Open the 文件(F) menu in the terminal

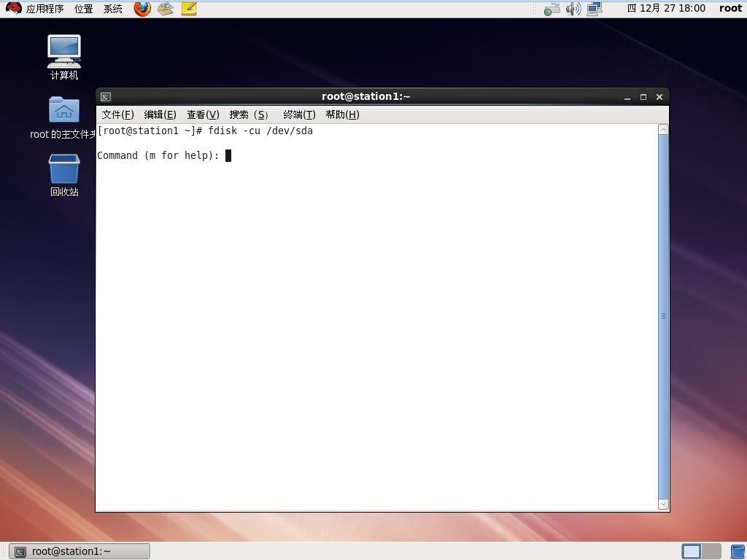click(x=117, y=114)
